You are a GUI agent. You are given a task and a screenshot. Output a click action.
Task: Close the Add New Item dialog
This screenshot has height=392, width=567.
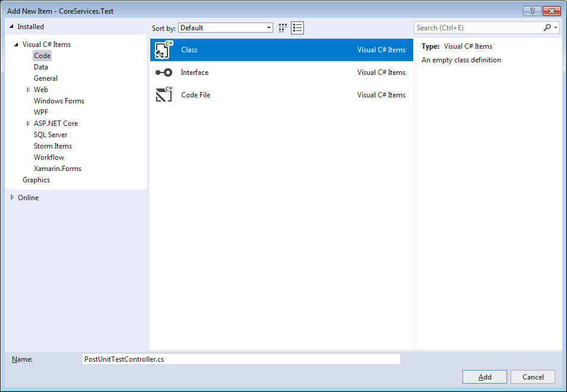[x=552, y=11]
